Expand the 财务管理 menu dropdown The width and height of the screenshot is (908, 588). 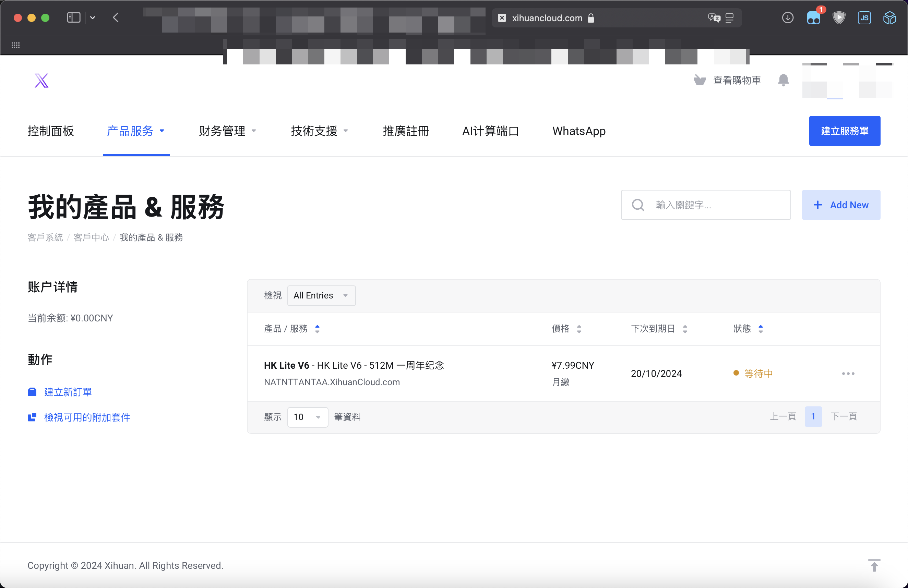(x=227, y=131)
